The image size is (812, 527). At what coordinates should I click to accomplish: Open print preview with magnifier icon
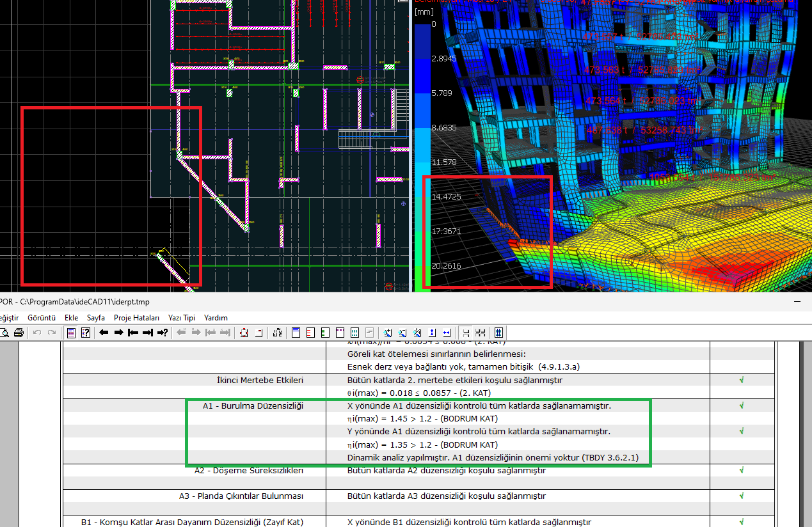point(4,333)
